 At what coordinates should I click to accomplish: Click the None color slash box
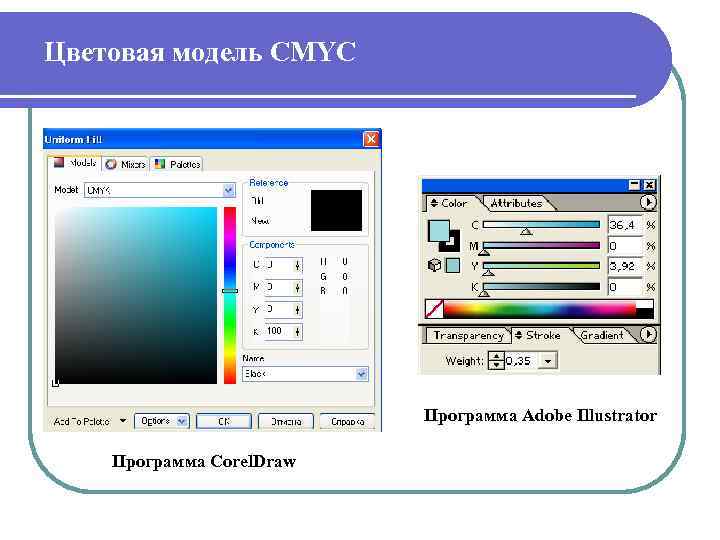[434, 309]
